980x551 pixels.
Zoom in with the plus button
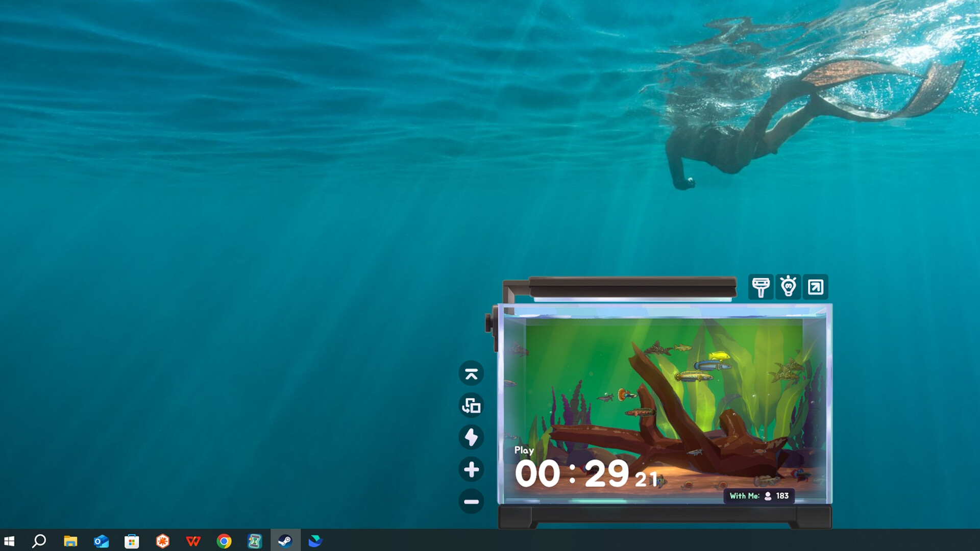pos(471,469)
